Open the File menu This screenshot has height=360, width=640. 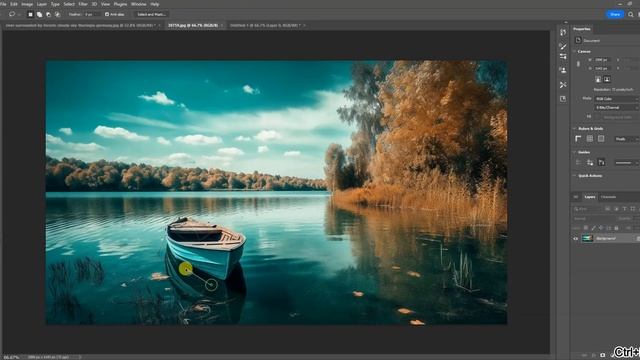(3, 4)
